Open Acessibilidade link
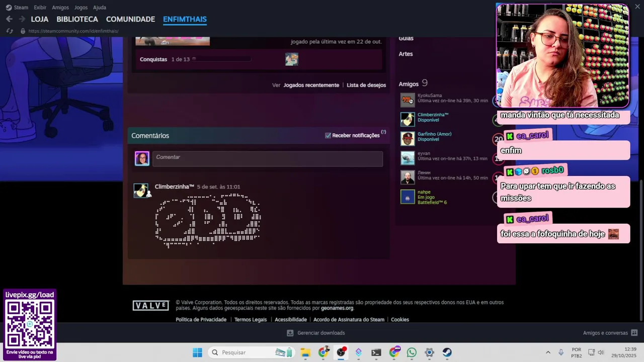This screenshot has height=362, width=644. (x=291, y=320)
